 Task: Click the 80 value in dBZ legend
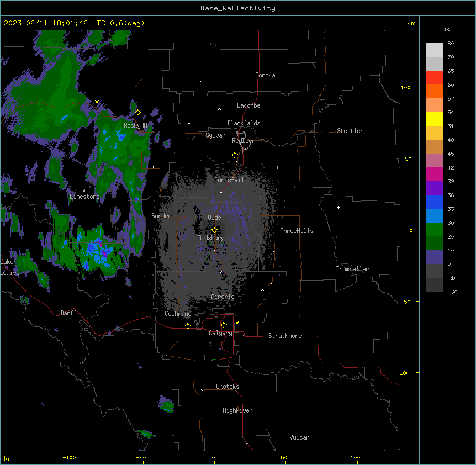(x=451, y=44)
